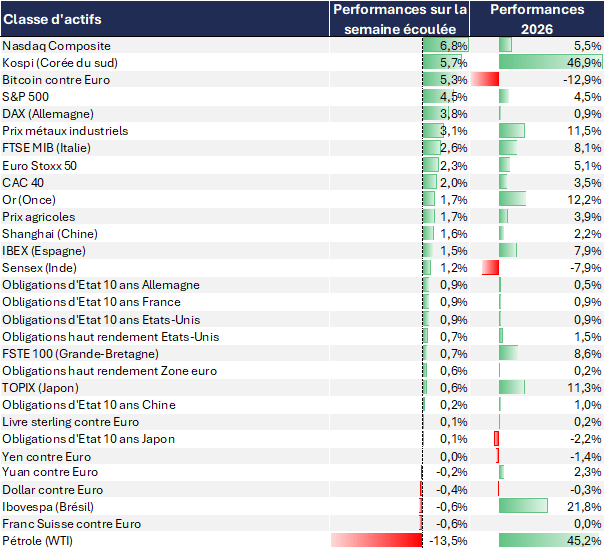Select Yen 2026 value -1,4%
The width and height of the screenshot is (605, 550).
point(586,457)
